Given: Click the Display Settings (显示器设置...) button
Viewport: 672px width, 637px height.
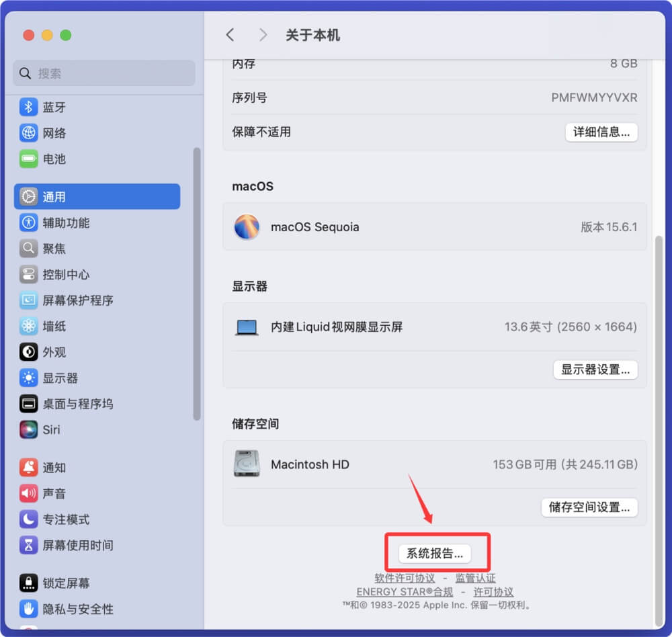Looking at the screenshot, I should click(x=595, y=370).
